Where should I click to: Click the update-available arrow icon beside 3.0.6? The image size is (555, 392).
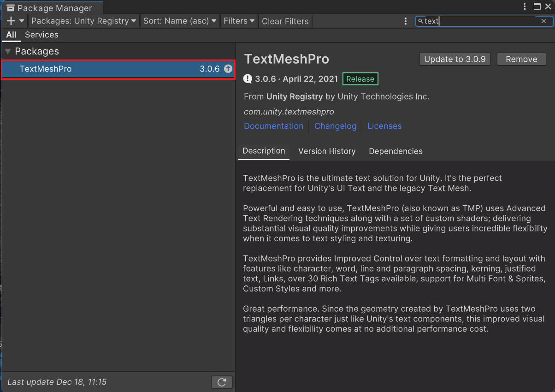[228, 69]
